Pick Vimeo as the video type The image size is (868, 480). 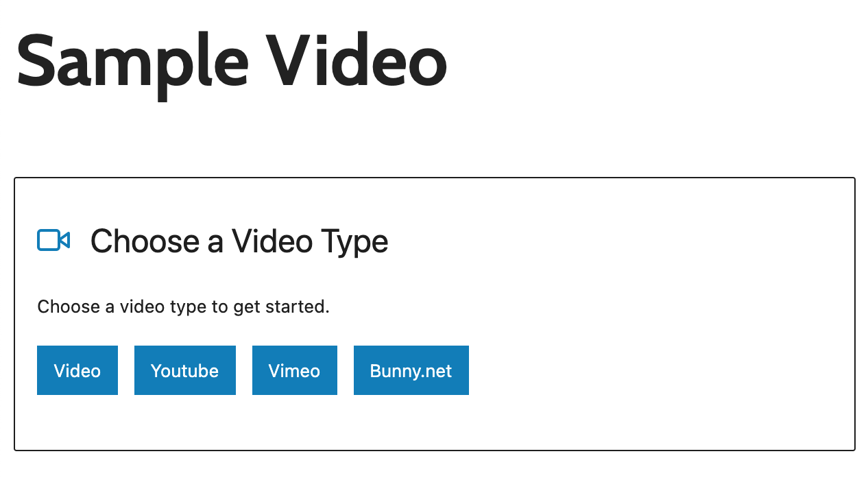(x=294, y=370)
